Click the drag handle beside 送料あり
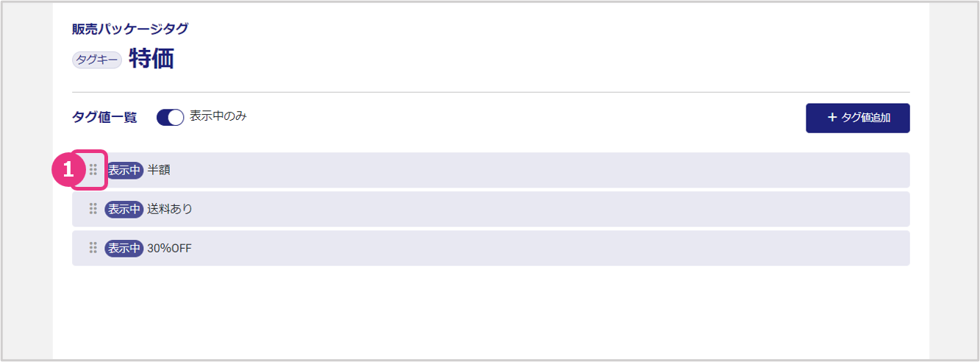Image resolution: width=980 pixels, height=362 pixels. click(93, 209)
